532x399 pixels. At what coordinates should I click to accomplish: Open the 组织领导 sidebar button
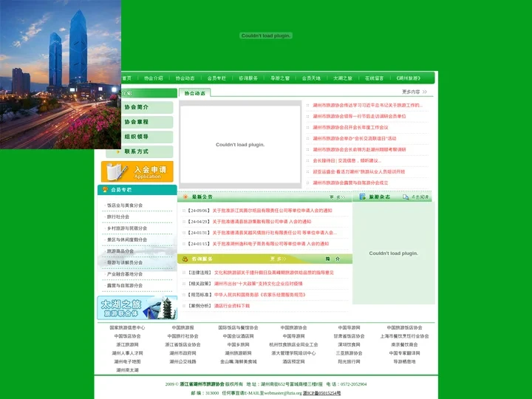tap(139, 137)
